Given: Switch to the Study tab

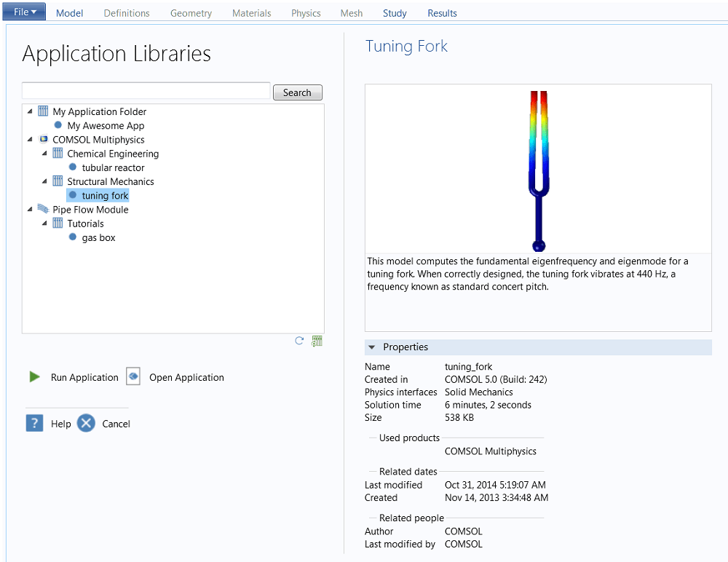Looking at the screenshot, I should point(395,13).
